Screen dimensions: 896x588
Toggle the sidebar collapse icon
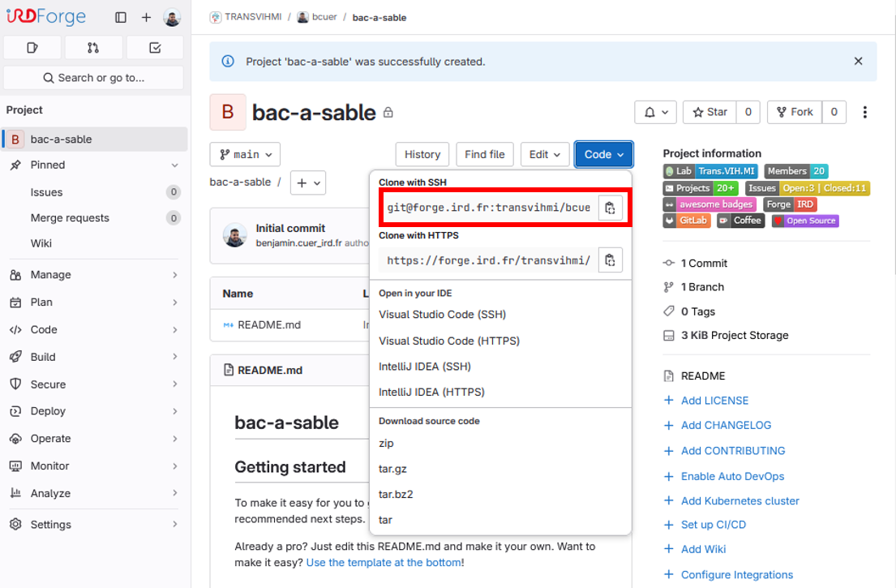point(121,17)
